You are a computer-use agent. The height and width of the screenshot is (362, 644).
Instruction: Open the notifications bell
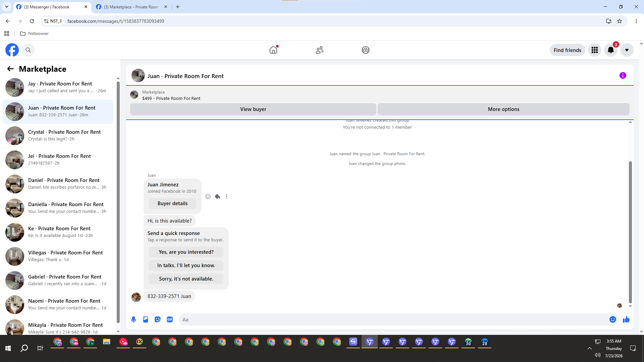pos(611,50)
